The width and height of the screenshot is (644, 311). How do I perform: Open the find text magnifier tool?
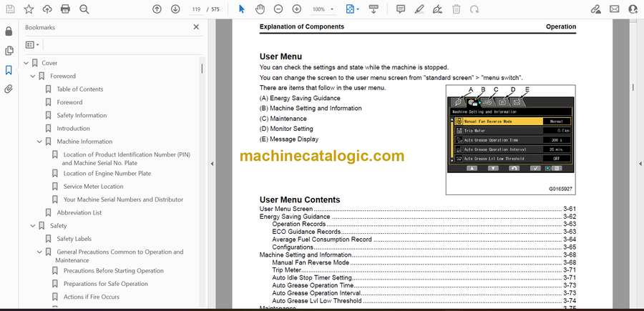click(x=84, y=9)
